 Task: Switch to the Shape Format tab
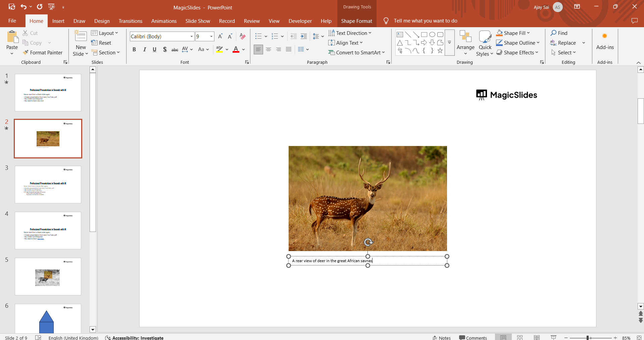tap(356, 21)
